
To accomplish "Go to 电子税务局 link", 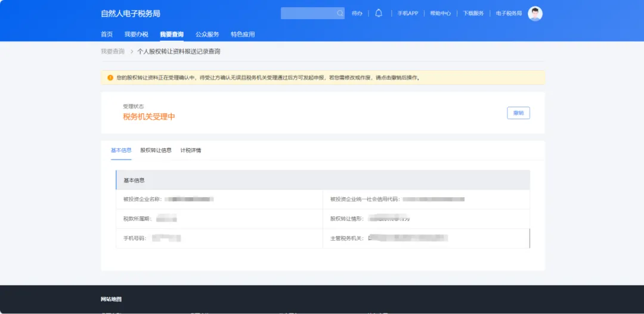I will (x=509, y=13).
